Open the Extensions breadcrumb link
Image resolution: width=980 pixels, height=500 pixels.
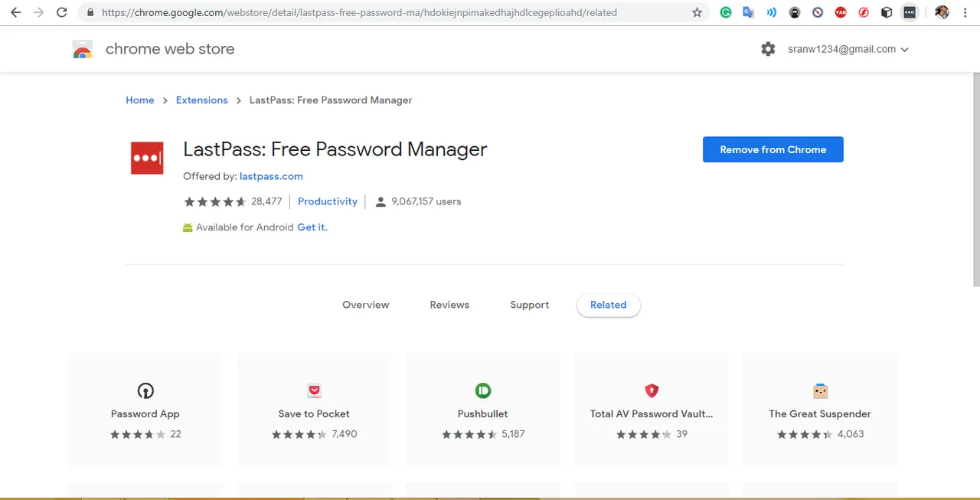[x=202, y=100]
